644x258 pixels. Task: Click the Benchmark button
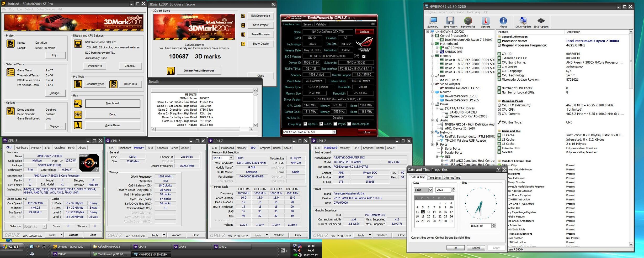coord(113,104)
